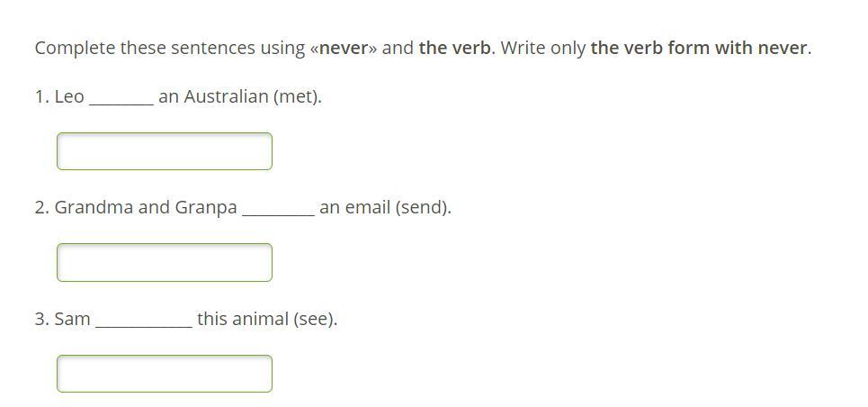This screenshot has width=868, height=407.
Task: Click the hint word (met)
Action: pyautogui.click(x=296, y=97)
